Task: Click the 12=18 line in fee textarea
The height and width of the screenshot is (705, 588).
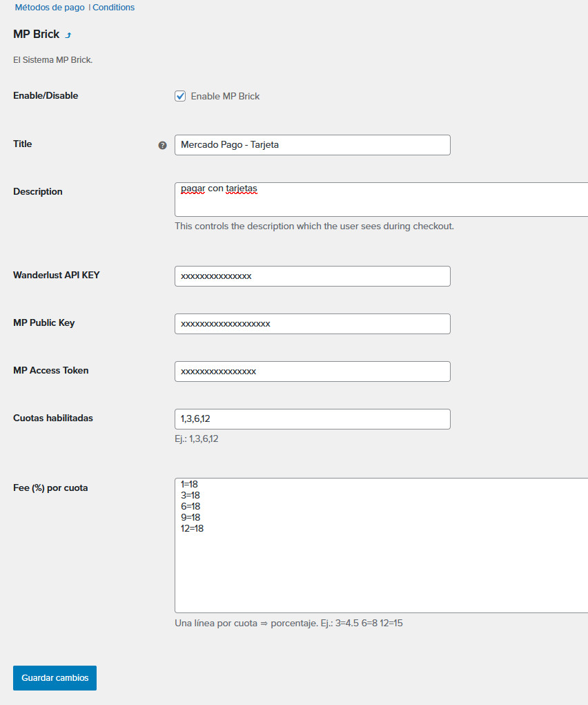Action: pos(192,528)
